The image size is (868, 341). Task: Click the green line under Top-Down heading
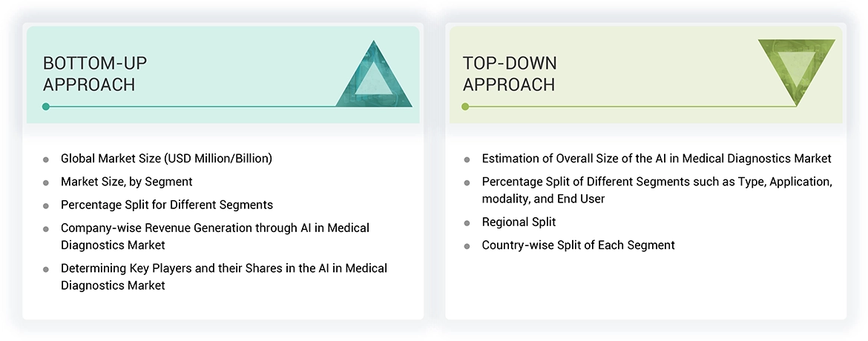(631, 107)
